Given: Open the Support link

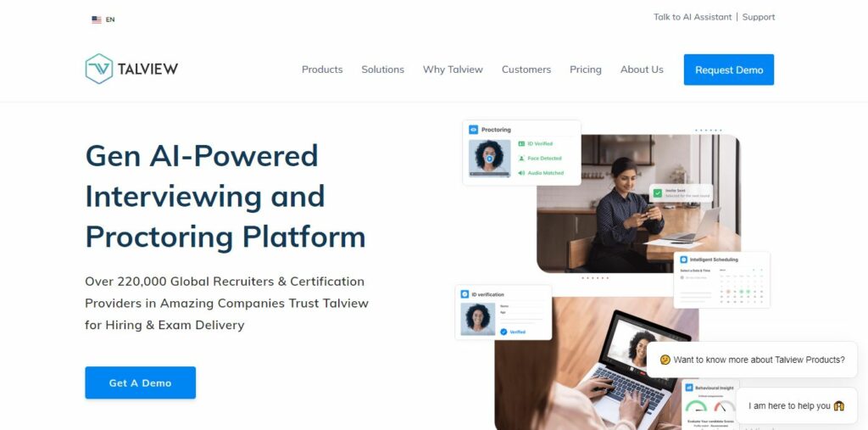Looking at the screenshot, I should [x=759, y=17].
